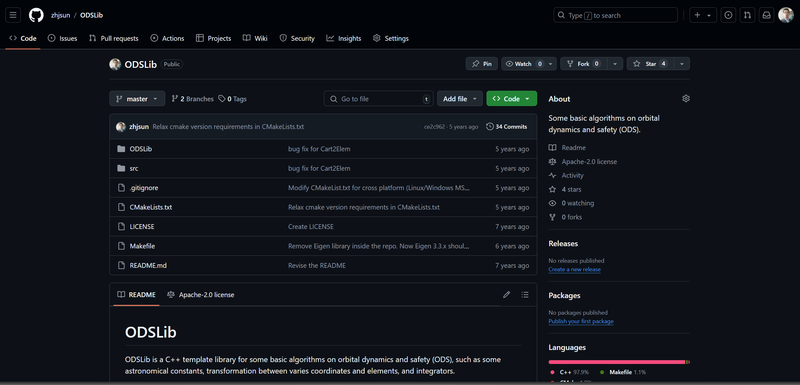Image resolution: width=800 pixels, height=385 pixels.
Task: Click Publish your first package link
Action: [x=581, y=321]
